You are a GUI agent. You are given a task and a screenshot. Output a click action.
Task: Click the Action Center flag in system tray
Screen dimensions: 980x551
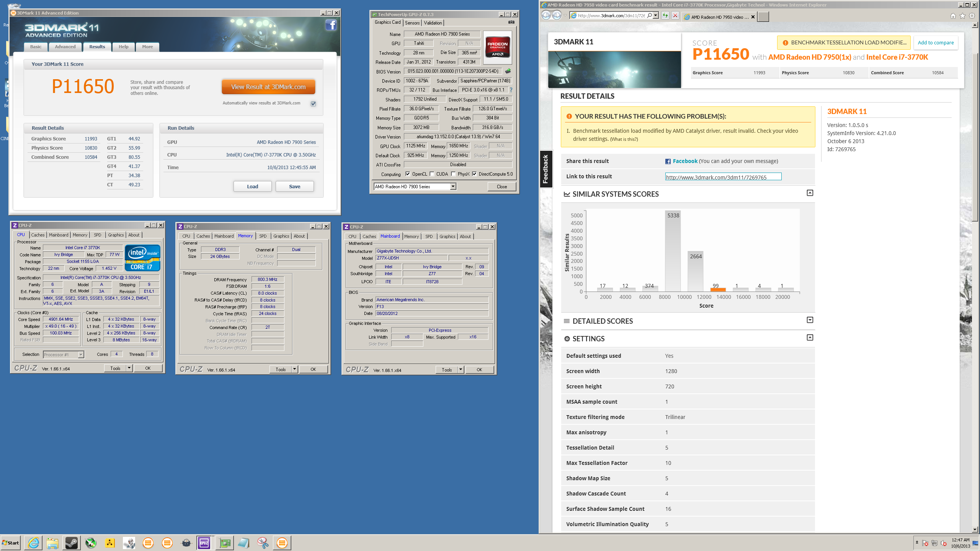(925, 543)
